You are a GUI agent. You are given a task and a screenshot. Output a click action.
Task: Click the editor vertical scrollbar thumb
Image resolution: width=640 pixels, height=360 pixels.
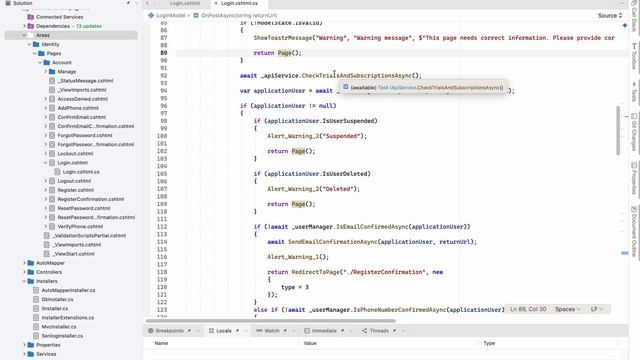coord(618,131)
